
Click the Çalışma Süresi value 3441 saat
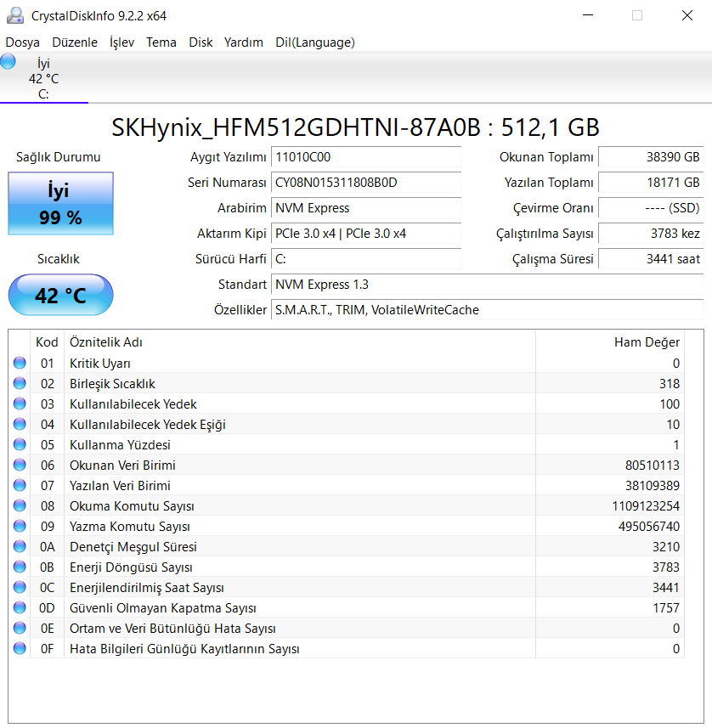651,259
